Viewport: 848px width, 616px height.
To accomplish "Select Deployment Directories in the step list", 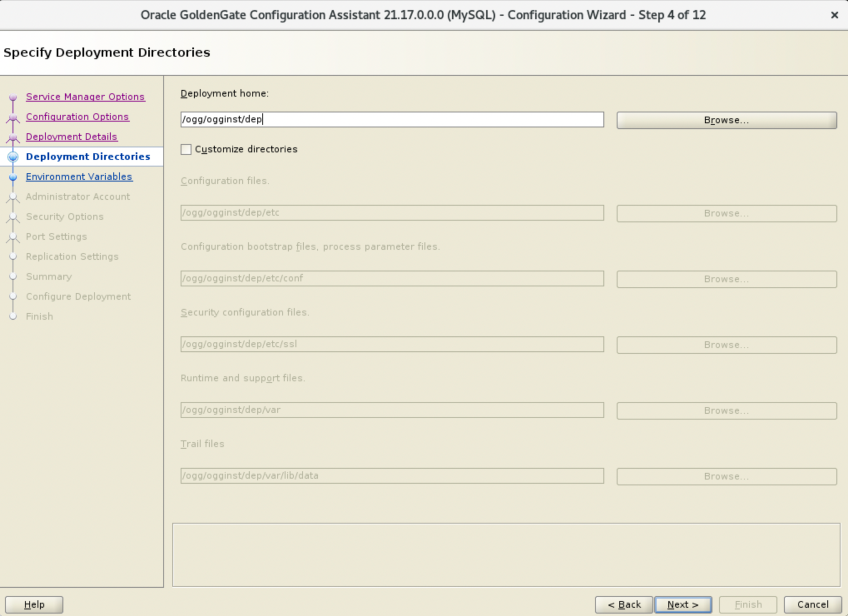I will pyautogui.click(x=88, y=156).
